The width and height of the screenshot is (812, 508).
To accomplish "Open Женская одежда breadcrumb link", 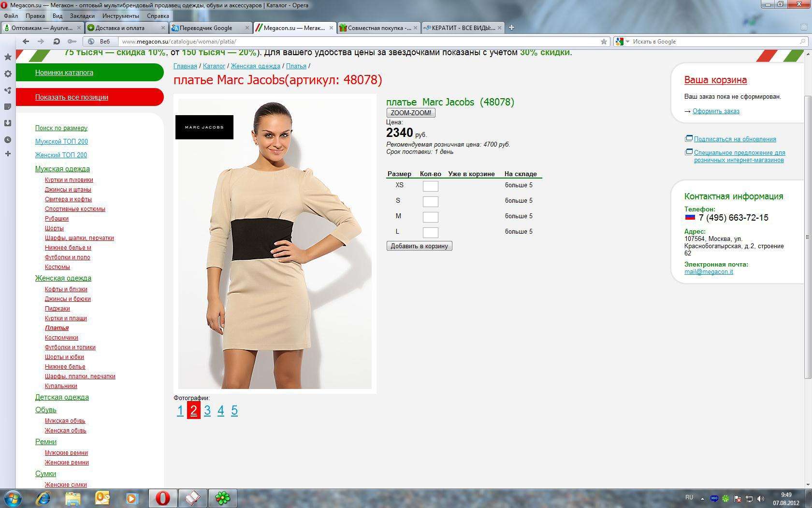I will pos(256,66).
